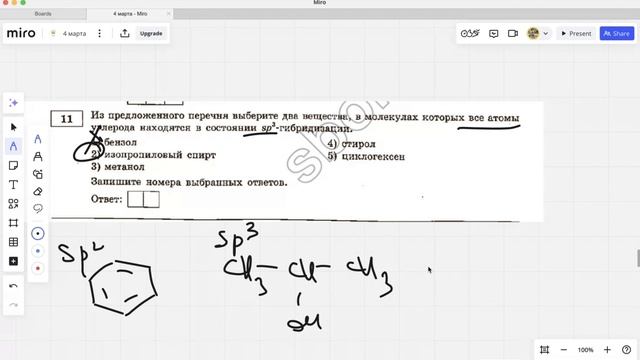Select the Pen drawing tool in main toolbar
The height and width of the screenshot is (360, 640).
(13, 146)
